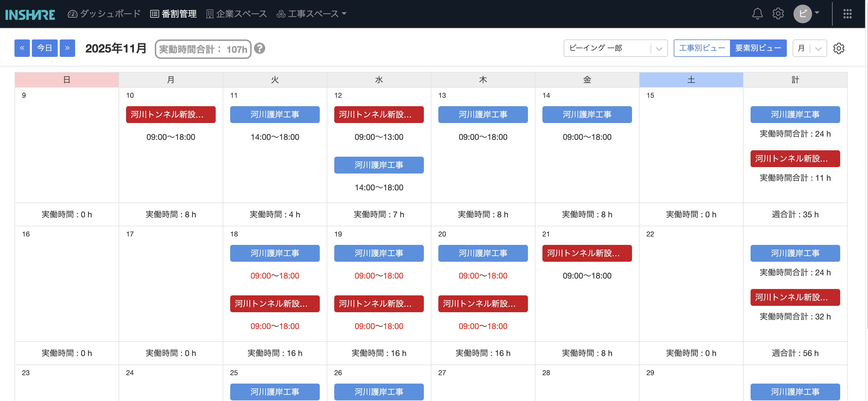868x401 pixels.
Task: Switch to 工事別ビュー
Action: click(x=702, y=48)
